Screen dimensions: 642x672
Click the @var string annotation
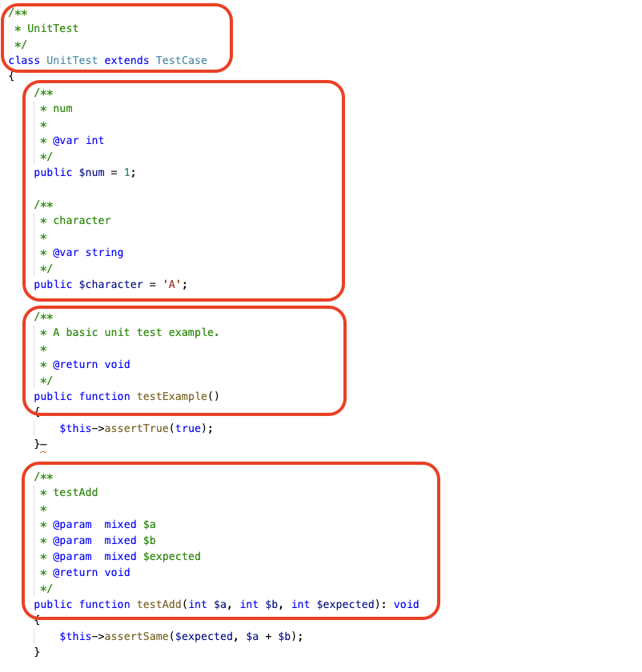tap(88, 252)
